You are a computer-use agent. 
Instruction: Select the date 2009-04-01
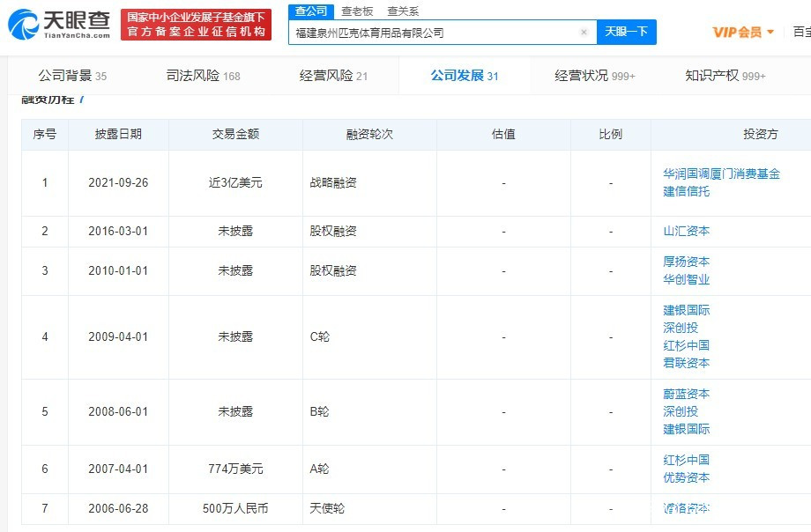[118, 336]
